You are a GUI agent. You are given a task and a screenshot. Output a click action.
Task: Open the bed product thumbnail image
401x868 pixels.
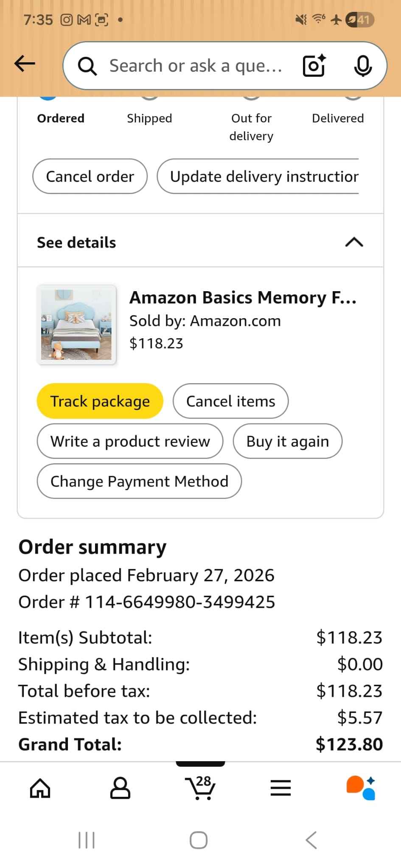[76, 325]
